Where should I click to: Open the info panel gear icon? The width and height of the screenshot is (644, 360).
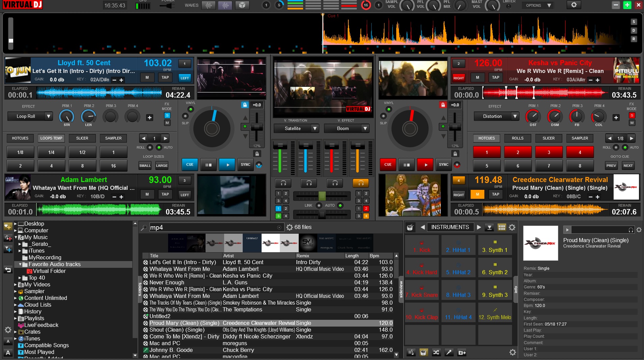click(639, 230)
